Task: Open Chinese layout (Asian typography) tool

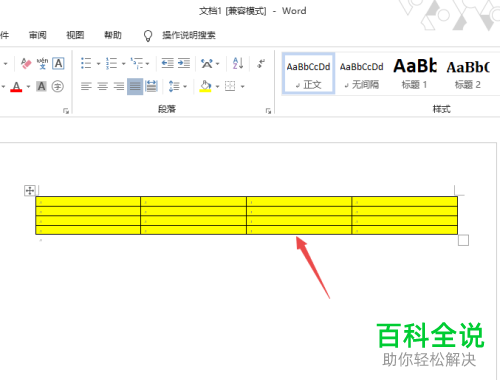Action: click(x=207, y=63)
